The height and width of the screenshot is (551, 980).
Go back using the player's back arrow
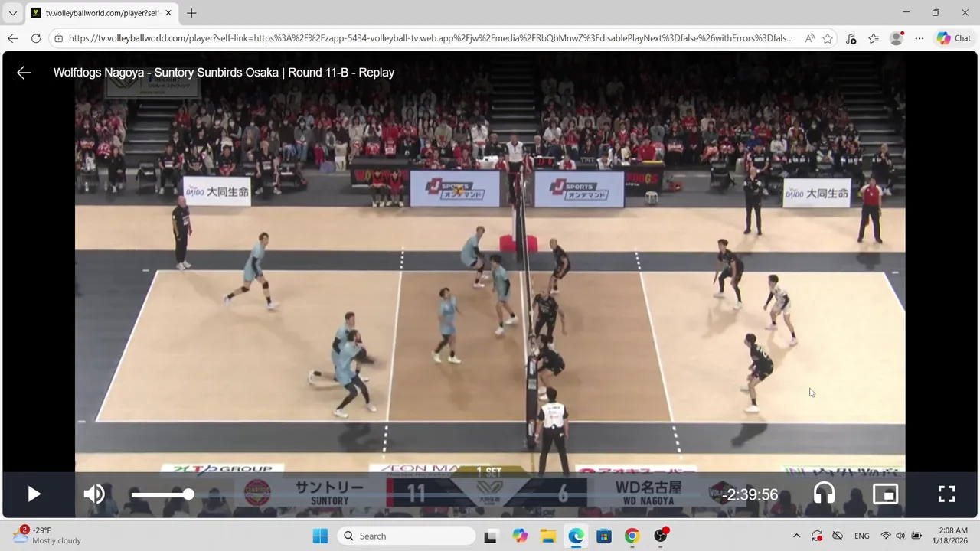tap(24, 73)
